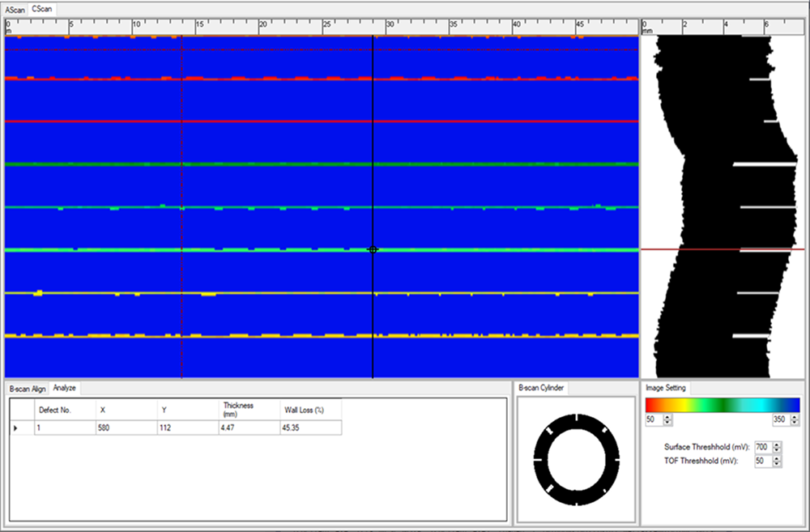Screen dimensions: 810x532
Task: Click the rainbow color scale bar
Action: coord(722,405)
